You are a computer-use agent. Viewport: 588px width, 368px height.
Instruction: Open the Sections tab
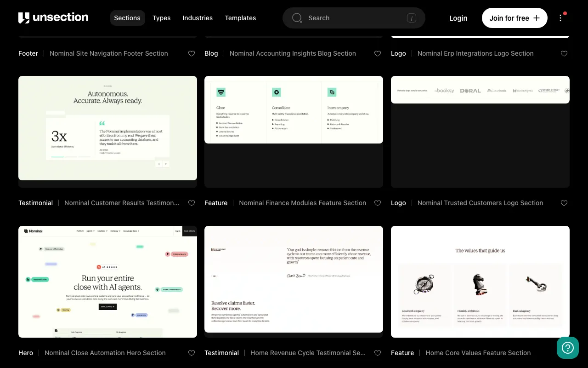pos(127,18)
